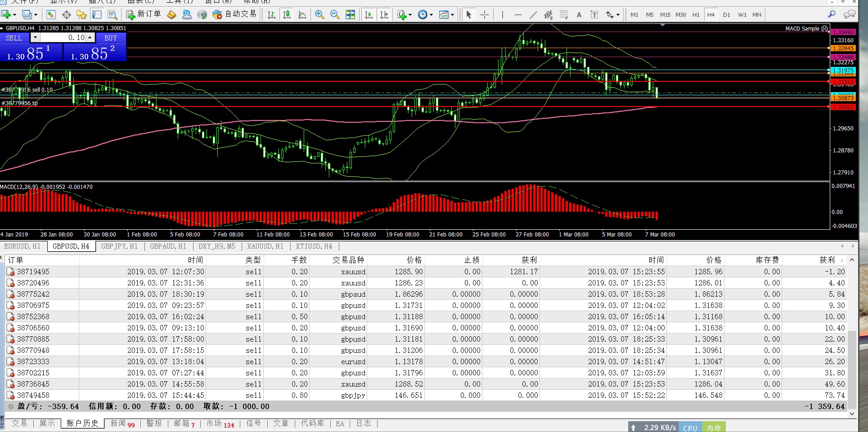This screenshot has height=432, width=868.
Task: Expand the templates dropdown arrow
Action: [452, 15]
